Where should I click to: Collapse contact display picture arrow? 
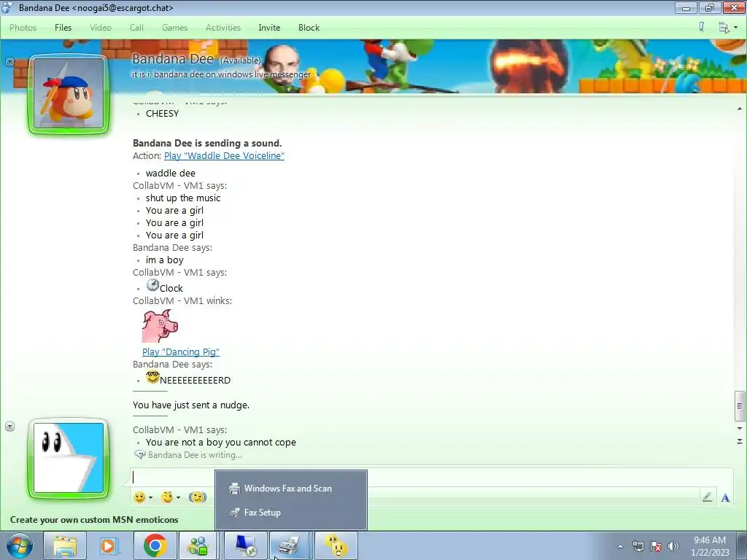tap(9, 61)
